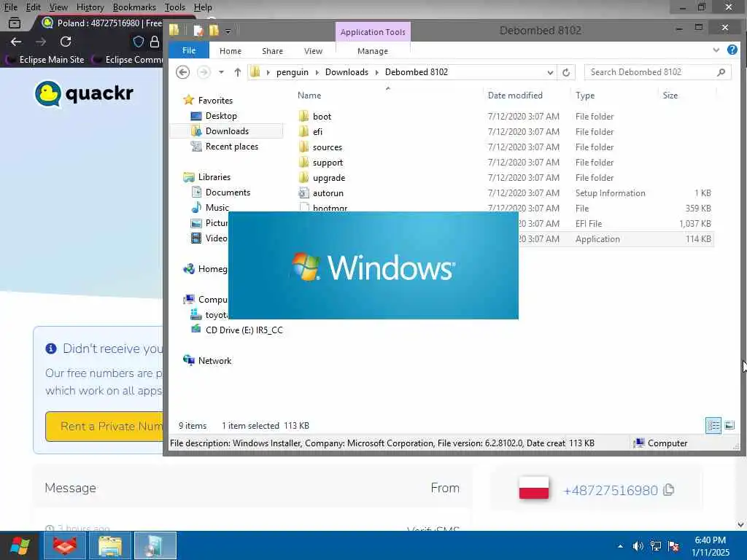This screenshot has width=747, height=560.
Task: Click Properties quick access toolbar icon
Action: (x=198, y=31)
